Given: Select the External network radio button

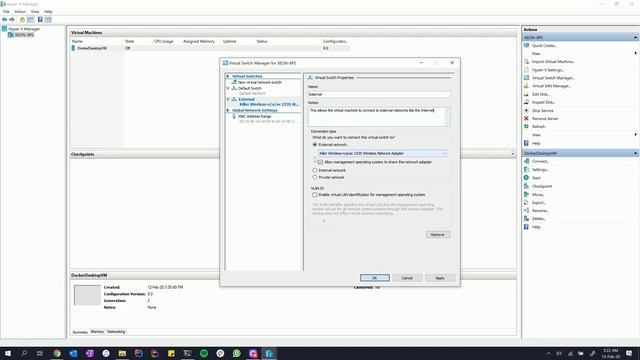Looking at the screenshot, I should click(315, 144).
